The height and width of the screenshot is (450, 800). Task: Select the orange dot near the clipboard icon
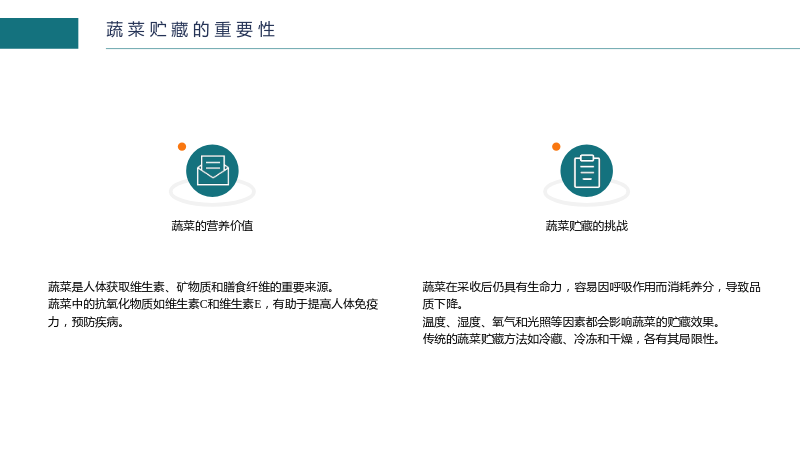coord(556,146)
